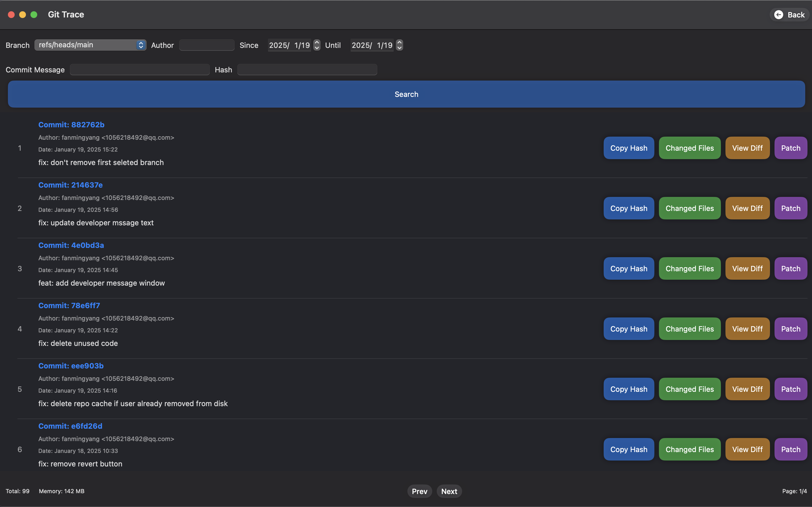The width and height of the screenshot is (812, 507).
Task: Focus the Author input field
Action: 207,45
